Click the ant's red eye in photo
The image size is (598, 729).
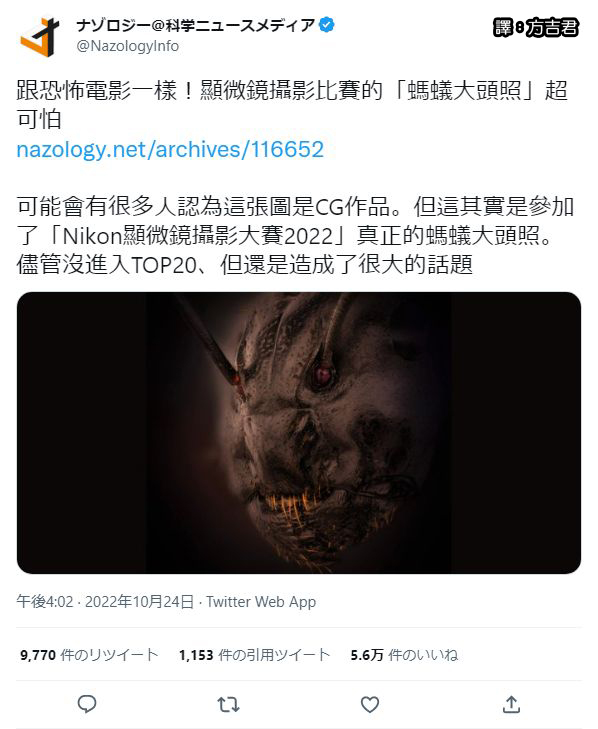click(321, 374)
